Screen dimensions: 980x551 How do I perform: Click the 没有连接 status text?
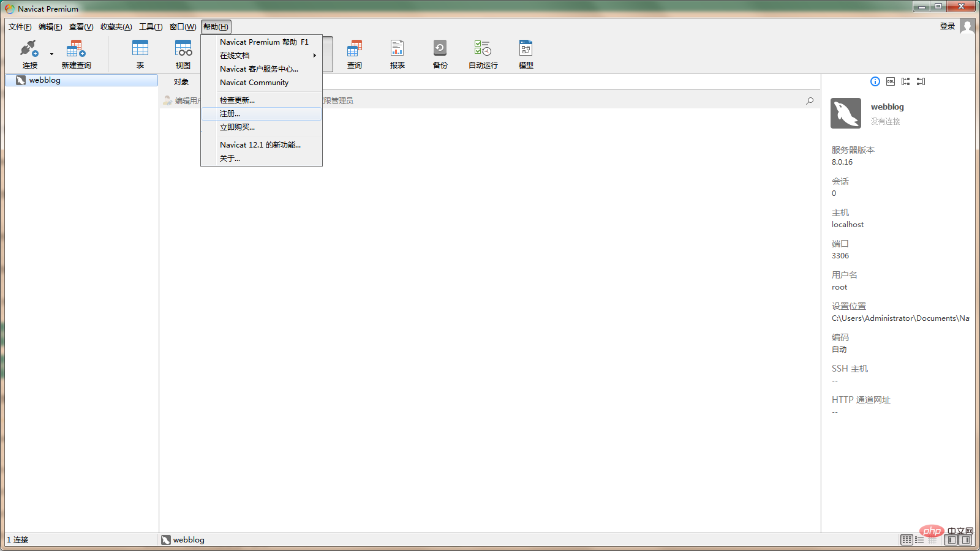click(x=886, y=122)
